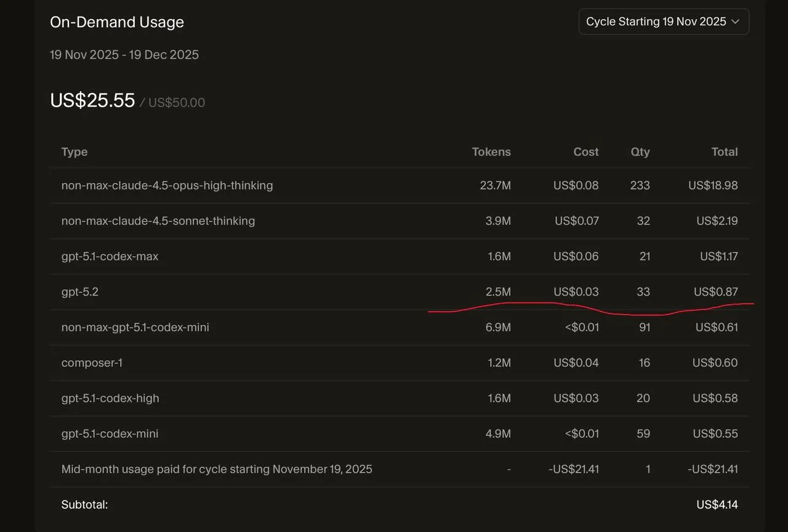Select the non-max-claude-4.5-sonnet-thinking row label
788x532 pixels.
[158, 221]
